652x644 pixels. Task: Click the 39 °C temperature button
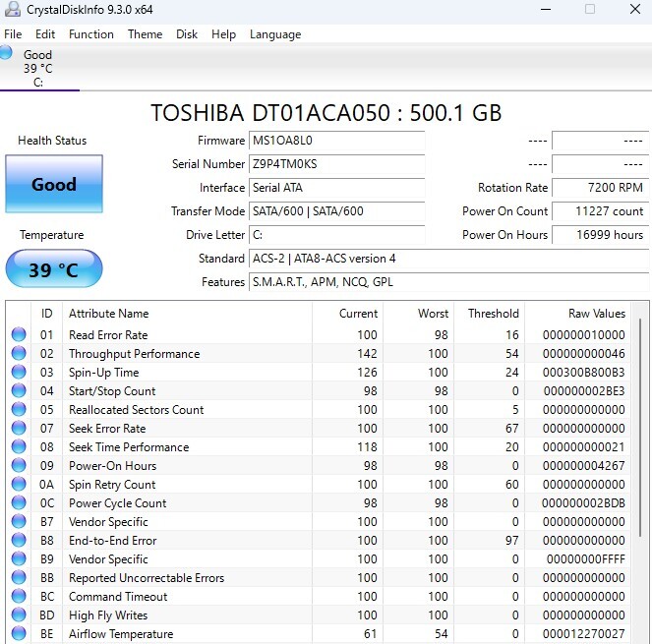click(53, 269)
